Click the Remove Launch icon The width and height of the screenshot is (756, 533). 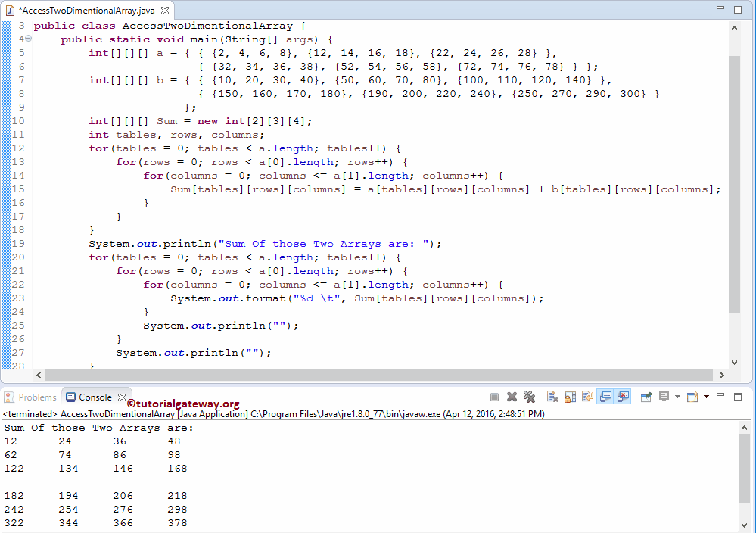coord(512,397)
